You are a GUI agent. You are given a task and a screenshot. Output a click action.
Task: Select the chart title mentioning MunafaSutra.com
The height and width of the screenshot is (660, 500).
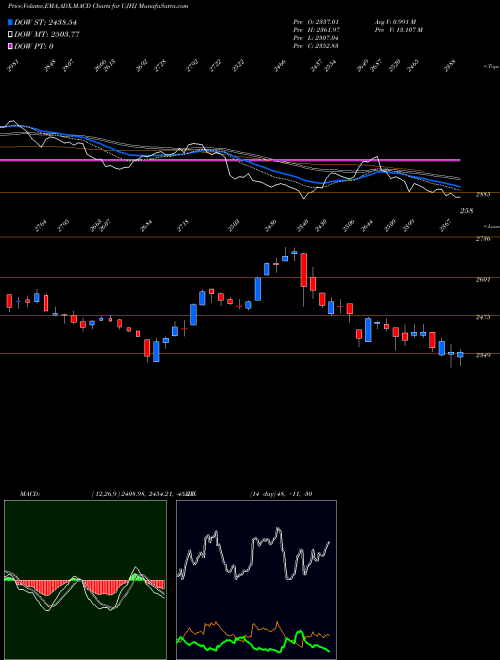click(x=98, y=6)
